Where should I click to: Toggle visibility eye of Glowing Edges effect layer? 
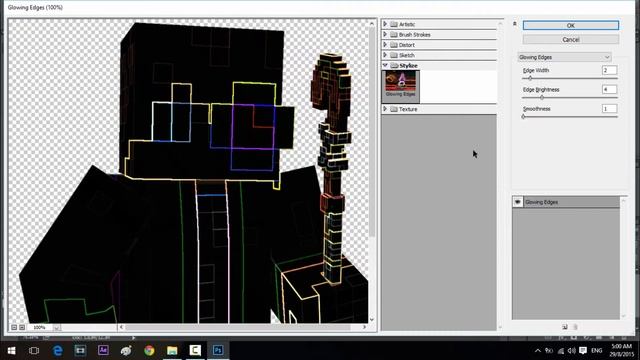click(518, 202)
